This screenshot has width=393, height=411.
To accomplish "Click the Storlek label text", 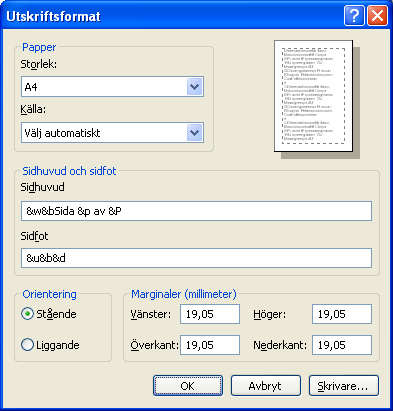I will (x=39, y=64).
